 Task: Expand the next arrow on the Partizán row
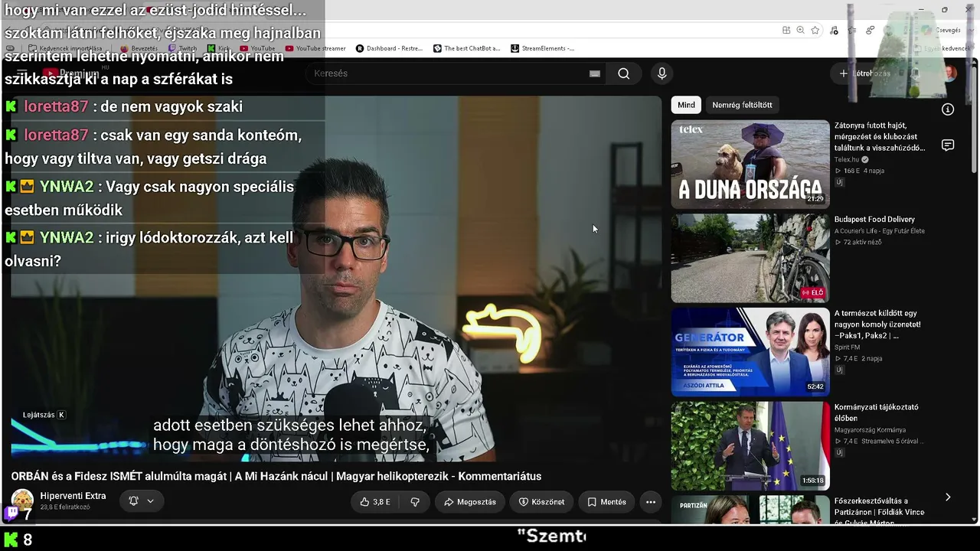(x=948, y=497)
